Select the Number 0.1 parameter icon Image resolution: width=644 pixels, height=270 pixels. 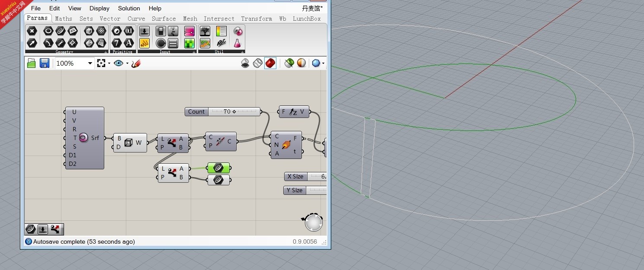click(129, 31)
